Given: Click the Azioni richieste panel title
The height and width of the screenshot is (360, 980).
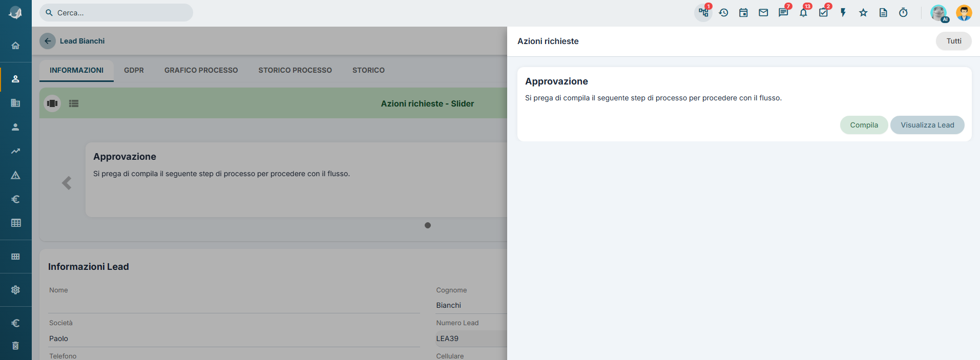Looking at the screenshot, I should pyautogui.click(x=548, y=41).
